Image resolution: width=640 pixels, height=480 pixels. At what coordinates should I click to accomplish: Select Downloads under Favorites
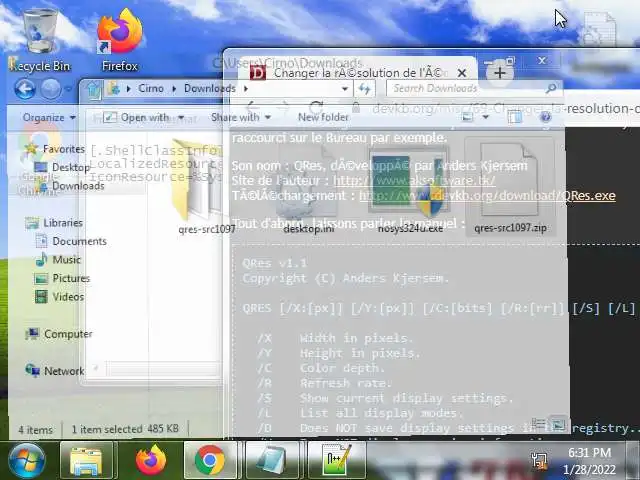(x=69, y=186)
